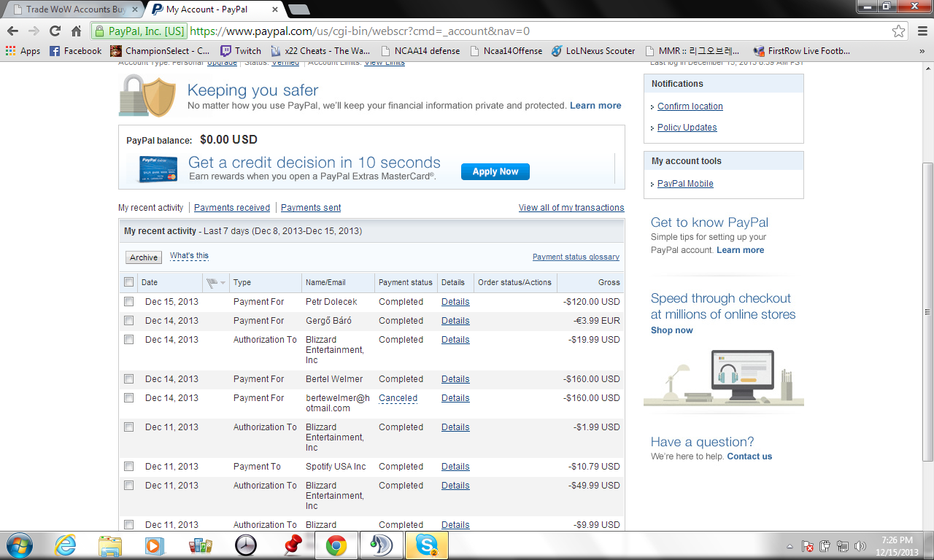Click the Apply Now button

coord(495,171)
